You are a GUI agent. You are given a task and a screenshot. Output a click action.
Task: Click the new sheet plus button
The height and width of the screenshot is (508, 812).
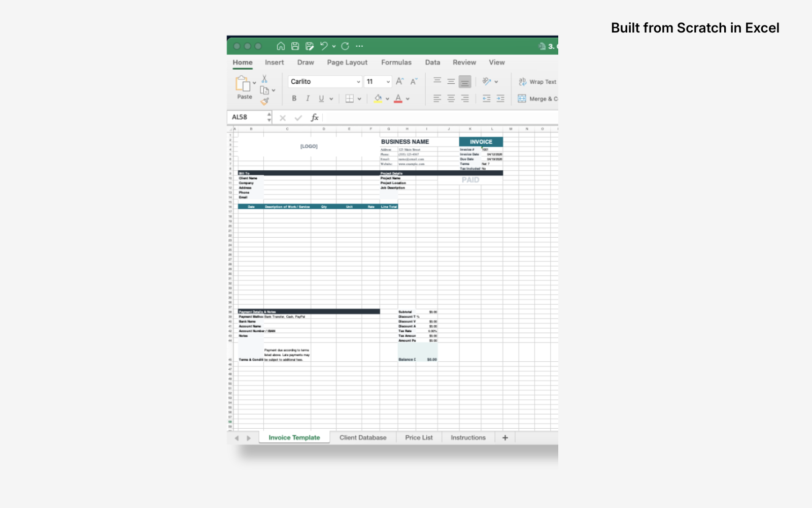(x=504, y=437)
